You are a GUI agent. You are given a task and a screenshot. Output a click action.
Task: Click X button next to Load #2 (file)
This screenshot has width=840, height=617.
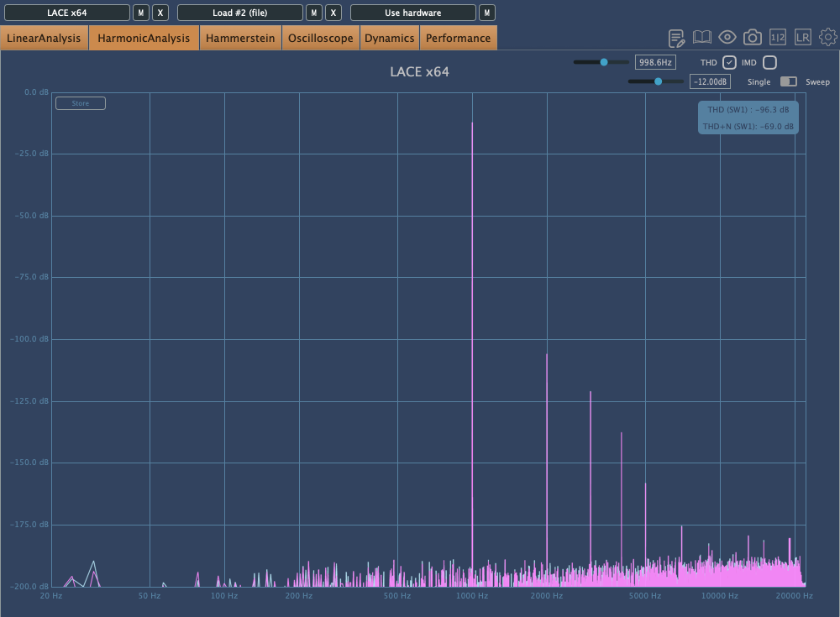333,13
